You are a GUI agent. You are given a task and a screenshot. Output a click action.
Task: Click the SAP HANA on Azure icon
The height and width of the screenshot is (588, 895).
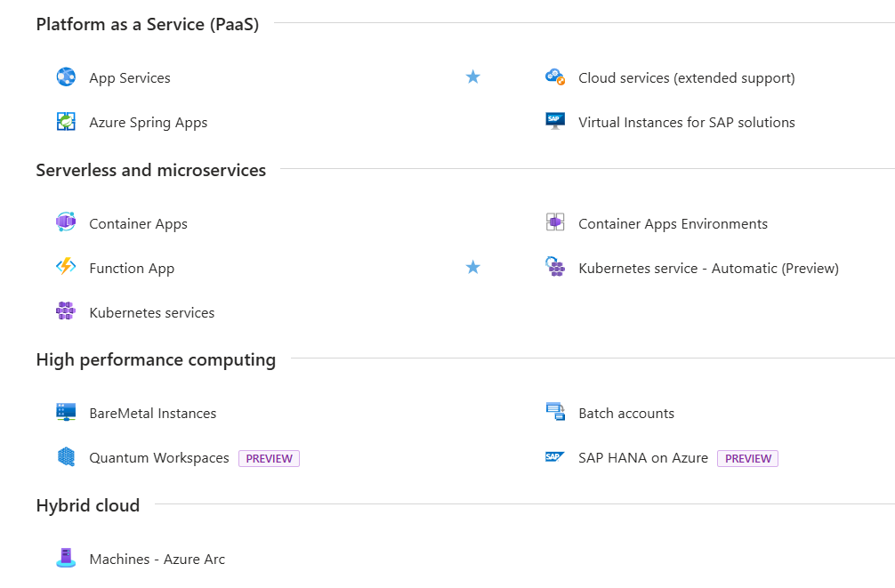point(555,456)
